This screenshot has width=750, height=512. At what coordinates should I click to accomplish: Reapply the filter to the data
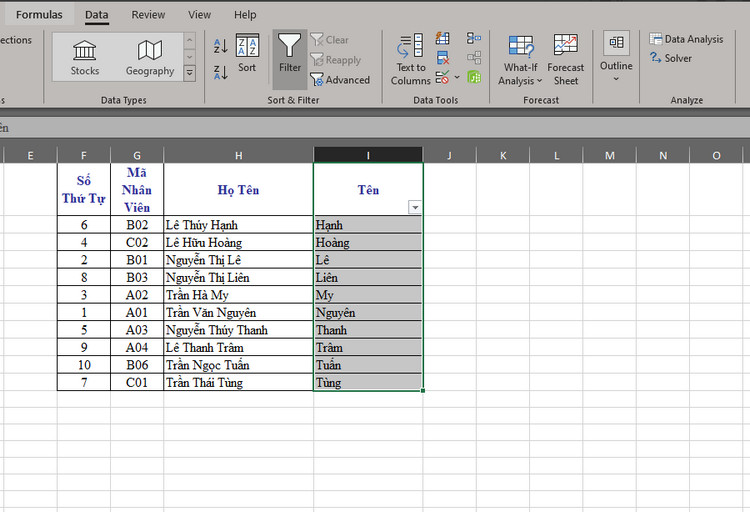335,60
